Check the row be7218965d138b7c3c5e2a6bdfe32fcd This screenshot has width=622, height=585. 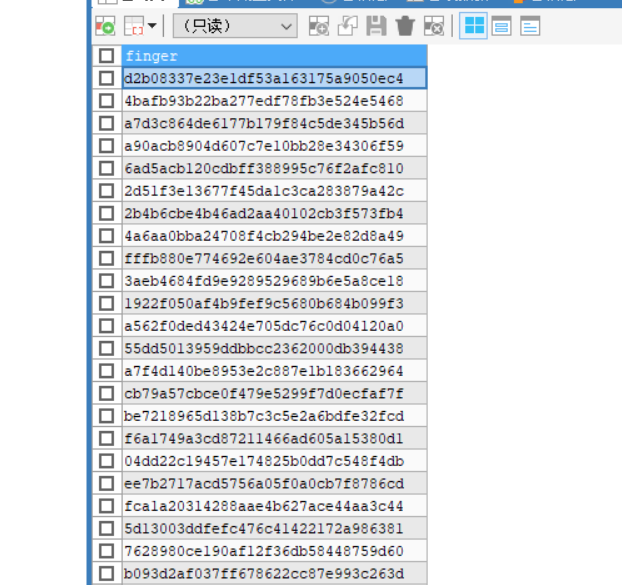(x=106, y=416)
